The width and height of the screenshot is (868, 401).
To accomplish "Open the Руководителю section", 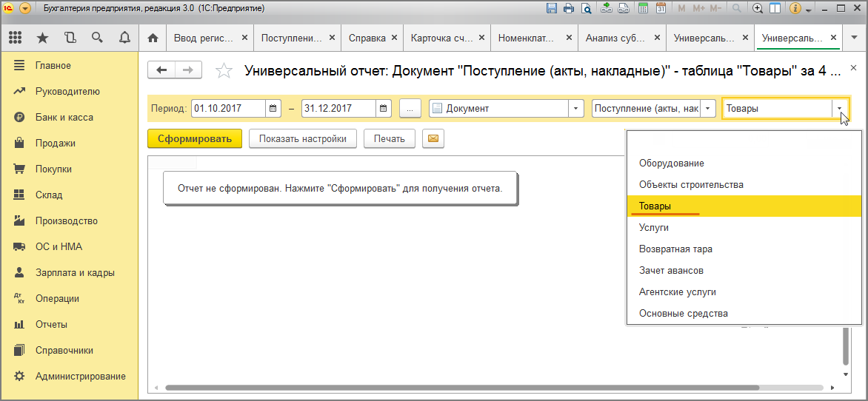I will click(67, 91).
